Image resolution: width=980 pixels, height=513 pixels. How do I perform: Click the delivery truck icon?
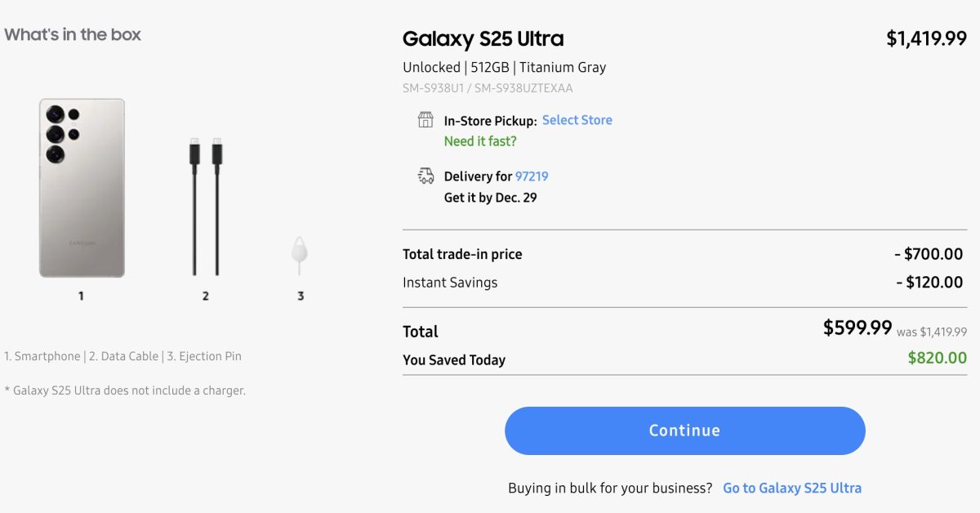pos(425,176)
